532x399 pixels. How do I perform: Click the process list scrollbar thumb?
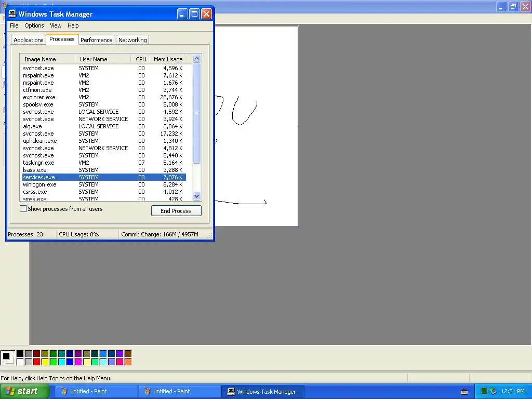[x=196, y=113]
